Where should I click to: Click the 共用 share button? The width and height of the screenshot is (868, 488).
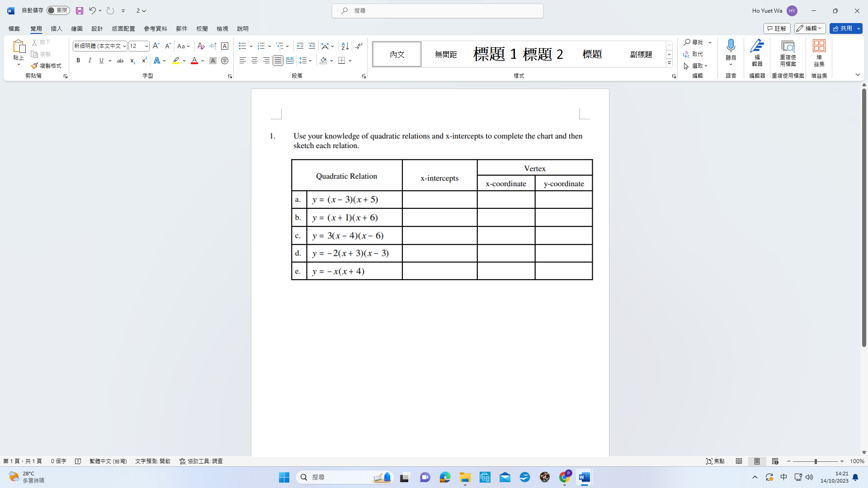pos(842,28)
